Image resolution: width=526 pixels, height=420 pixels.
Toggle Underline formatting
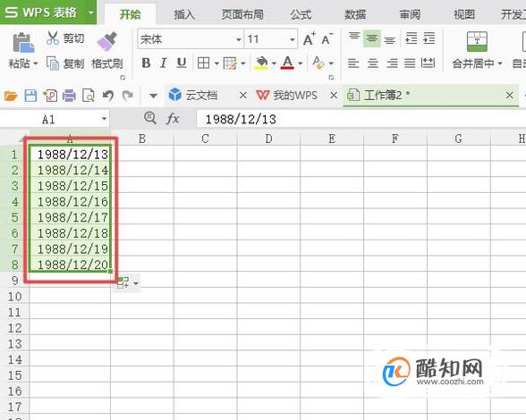(182, 63)
